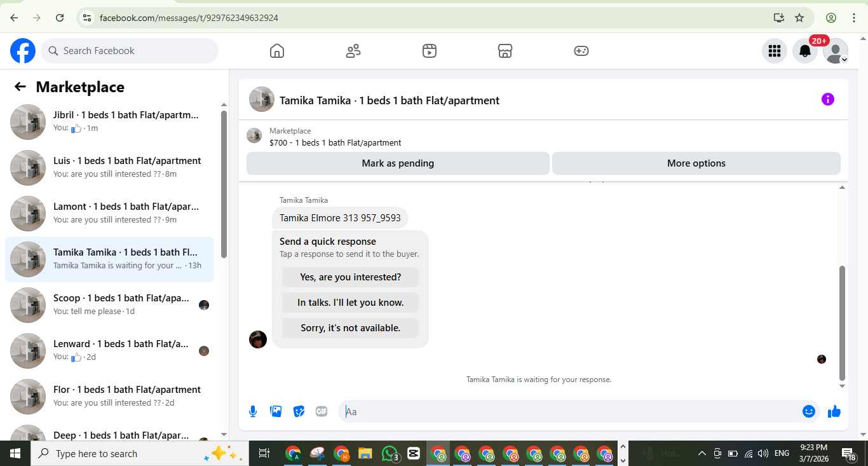Click the listing thumbnail in chat header
Screen dimensions: 868x466
(262, 100)
